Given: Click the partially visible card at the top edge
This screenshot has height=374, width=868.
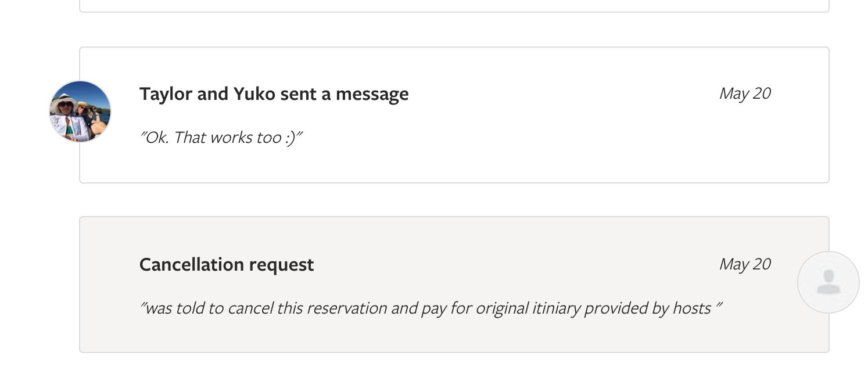Looking at the screenshot, I should click(x=454, y=6).
